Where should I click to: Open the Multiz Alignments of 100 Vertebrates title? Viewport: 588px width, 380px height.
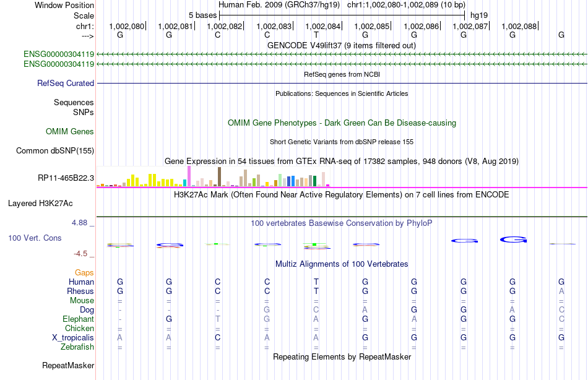pyautogui.click(x=342, y=264)
